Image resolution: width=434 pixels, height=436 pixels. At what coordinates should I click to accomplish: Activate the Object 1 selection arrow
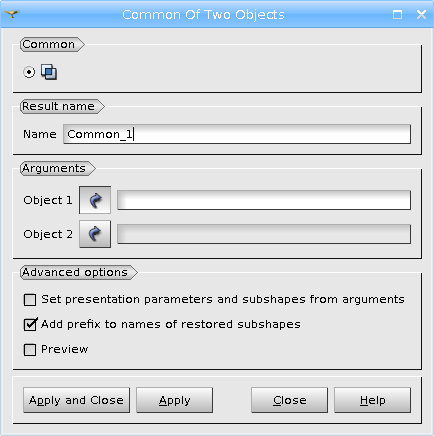point(95,200)
